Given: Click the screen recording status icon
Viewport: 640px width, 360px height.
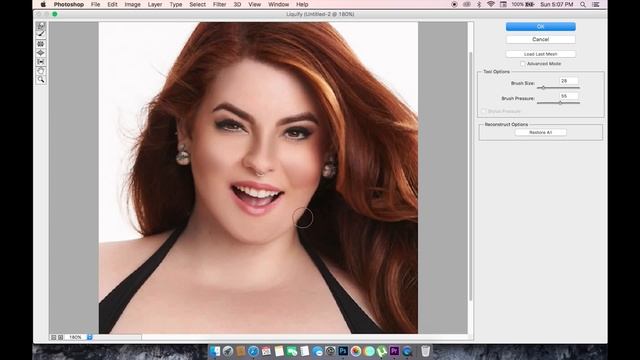Looking at the screenshot, I should click(454, 4).
